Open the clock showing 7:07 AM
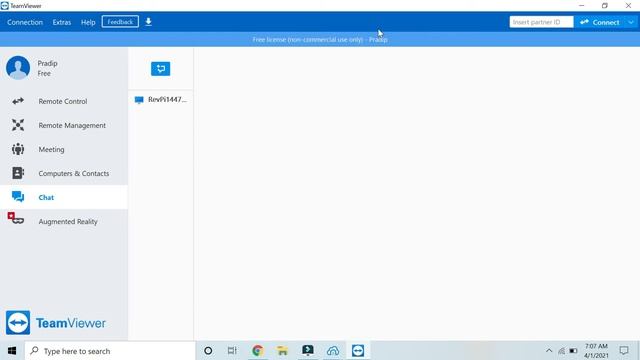This screenshot has width=640, height=360. pyautogui.click(x=596, y=351)
